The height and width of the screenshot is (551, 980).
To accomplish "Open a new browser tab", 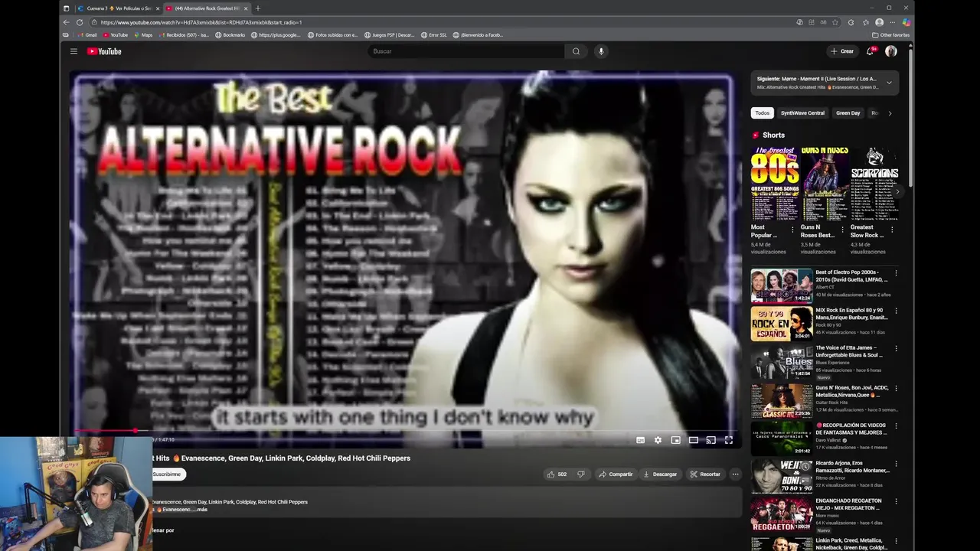I will (x=257, y=8).
